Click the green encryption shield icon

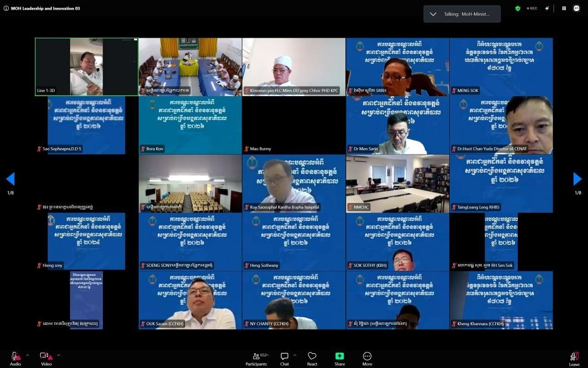(518, 8)
